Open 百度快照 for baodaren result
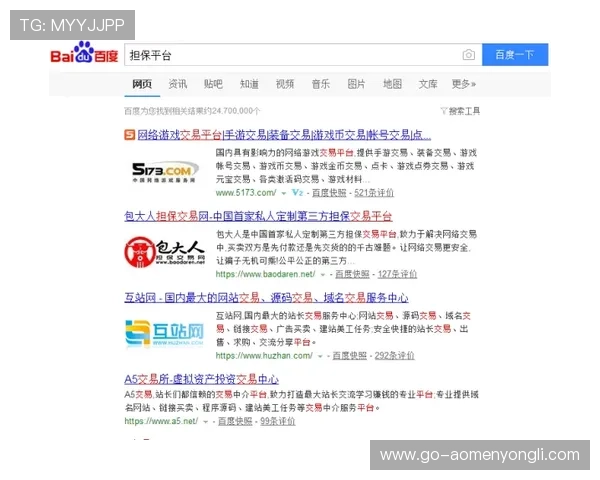This screenshot has height=480, width=600. click(x=352, y=274)
